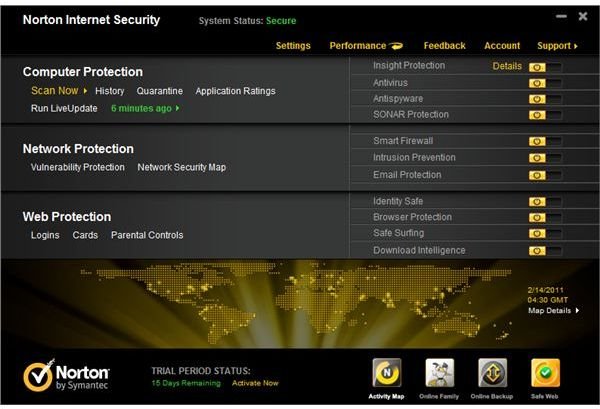
Task: Click Activate Now link
Action: click(x=255, y=383)
